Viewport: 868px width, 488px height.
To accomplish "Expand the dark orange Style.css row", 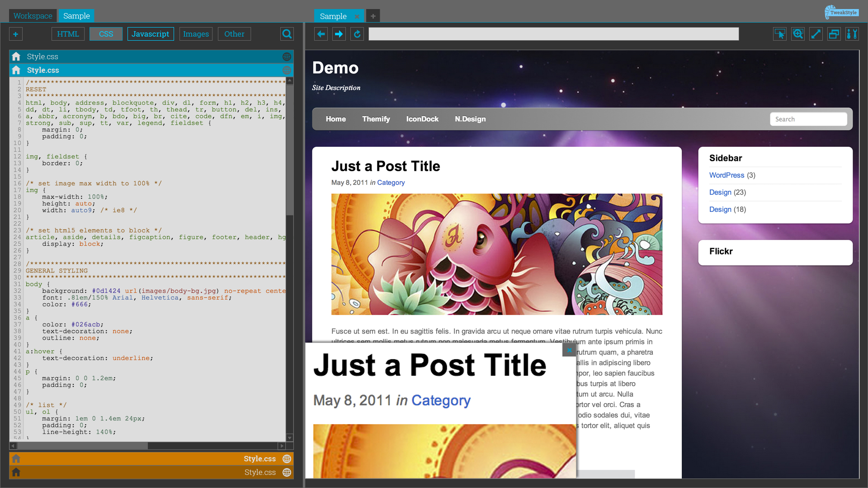I will [151, 472].
